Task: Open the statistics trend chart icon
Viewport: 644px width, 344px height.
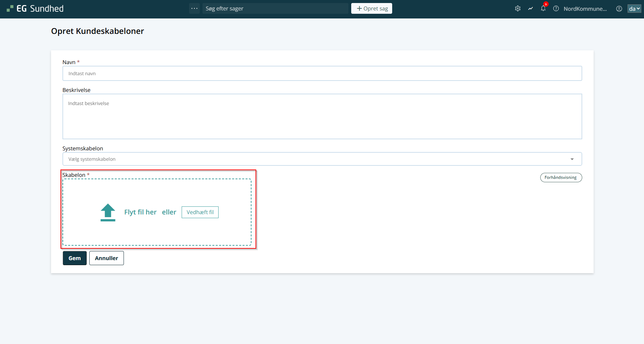Action: pos(530,9)
